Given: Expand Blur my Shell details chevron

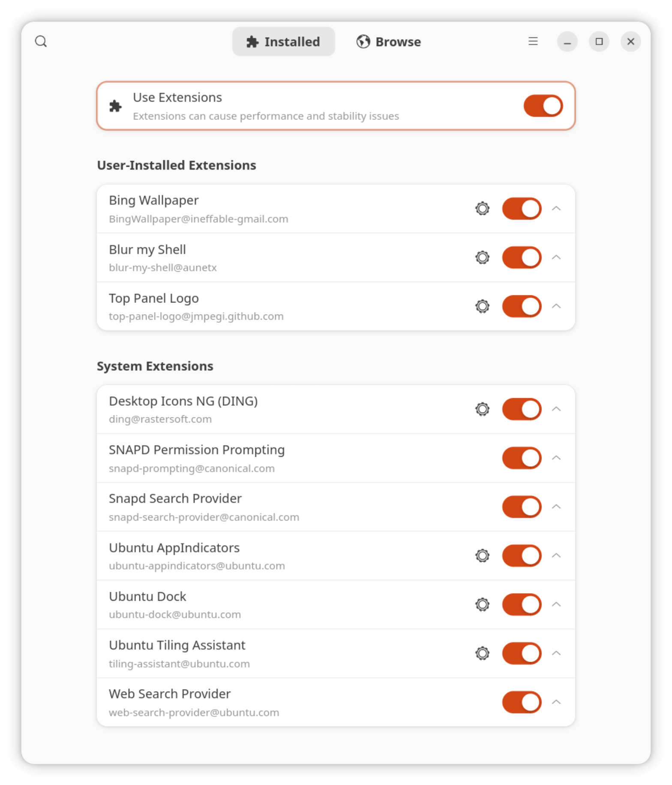Looking at the screenshot, I should click(556, 258).
